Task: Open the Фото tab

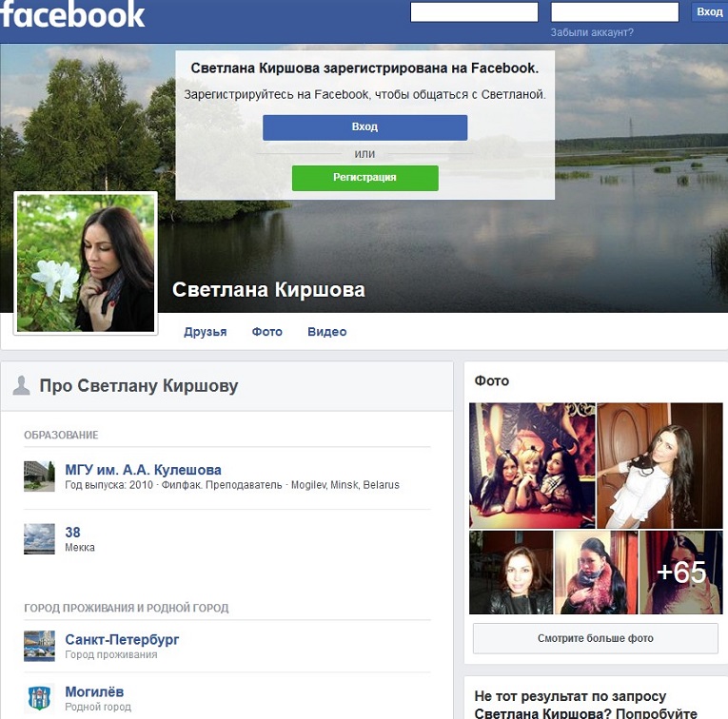Action: click(267, 332)
